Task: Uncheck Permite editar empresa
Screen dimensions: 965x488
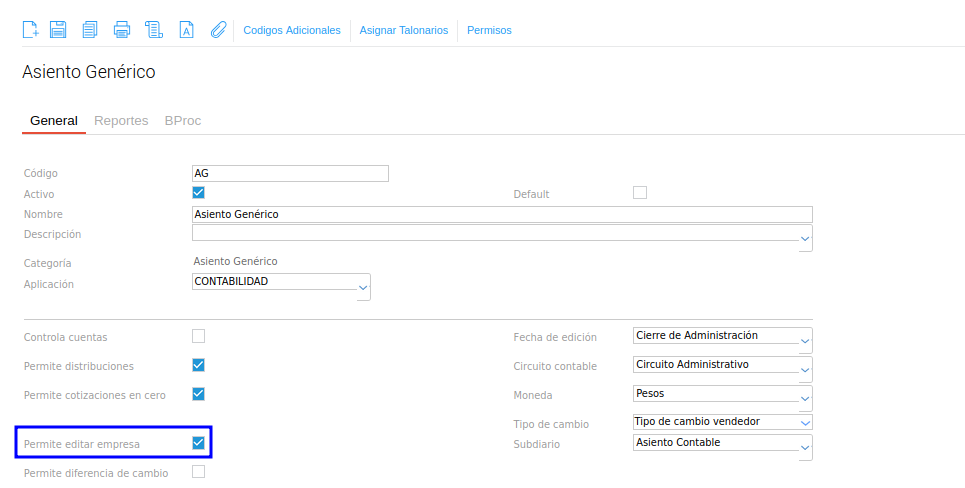Action: click(x=198, y=442)
